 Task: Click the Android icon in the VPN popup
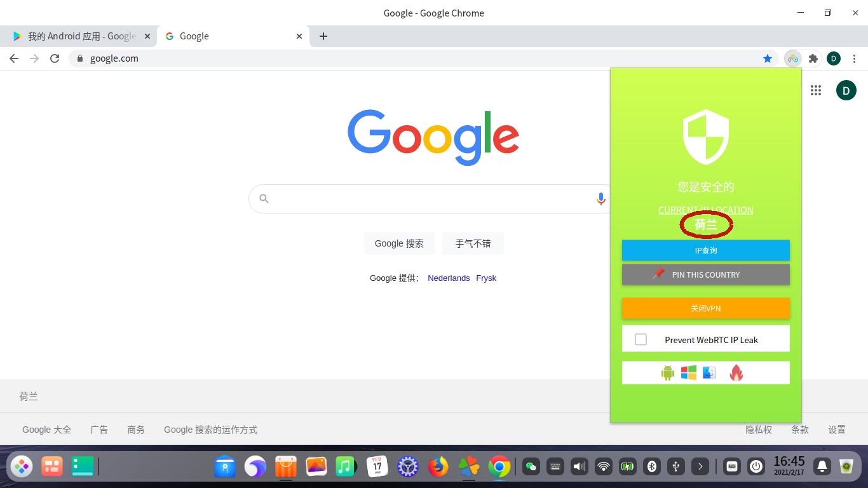[667, 373]
